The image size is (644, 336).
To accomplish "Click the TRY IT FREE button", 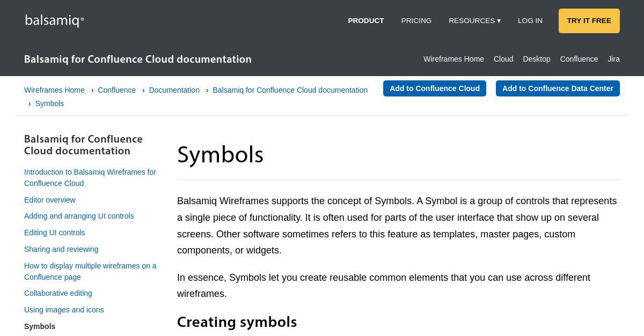I will click(x=589, y=21).
